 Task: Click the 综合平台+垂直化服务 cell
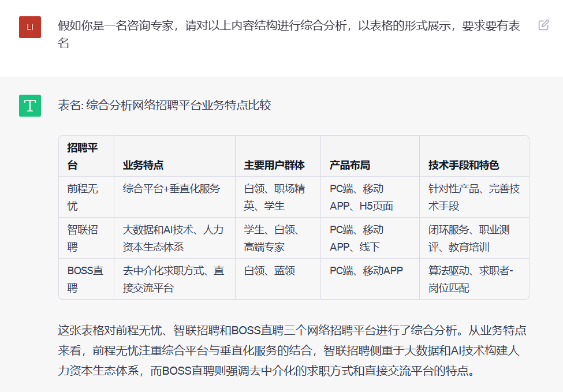[x=174, y=197]
